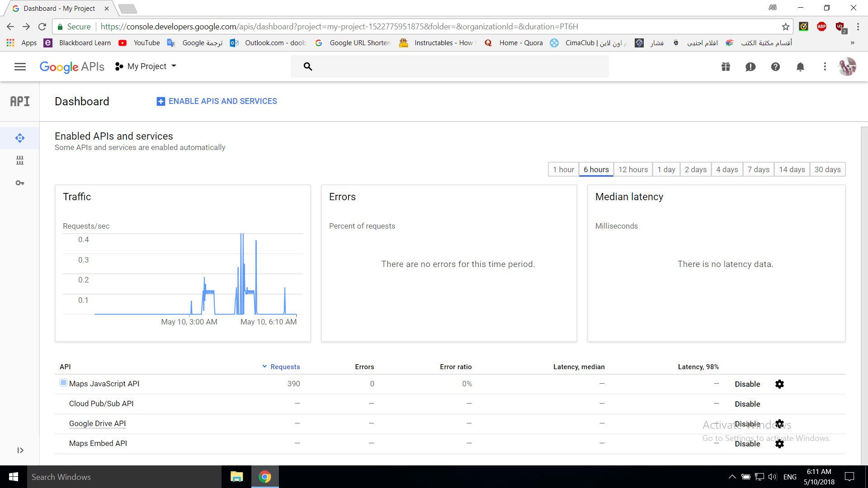The width and height of the screenshot is (868, 488).
Task: Open the Windows Start menu
Action: [x=14, y=477]
